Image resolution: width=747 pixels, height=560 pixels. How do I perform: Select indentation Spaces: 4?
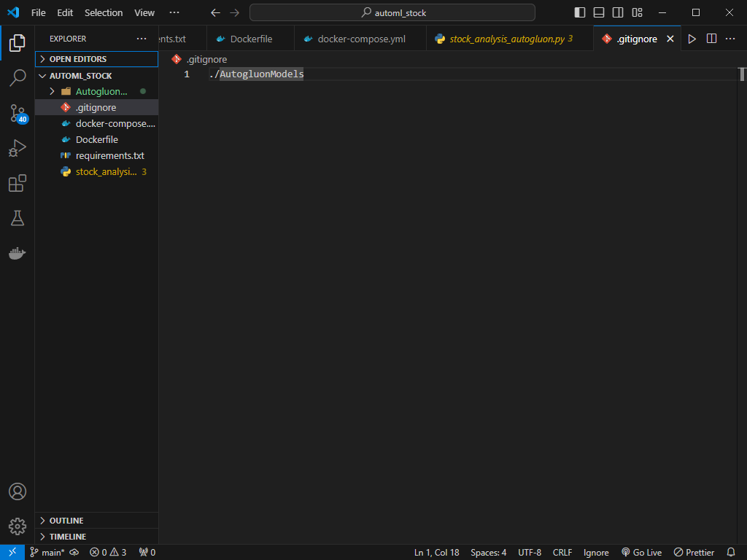(488, 553)
